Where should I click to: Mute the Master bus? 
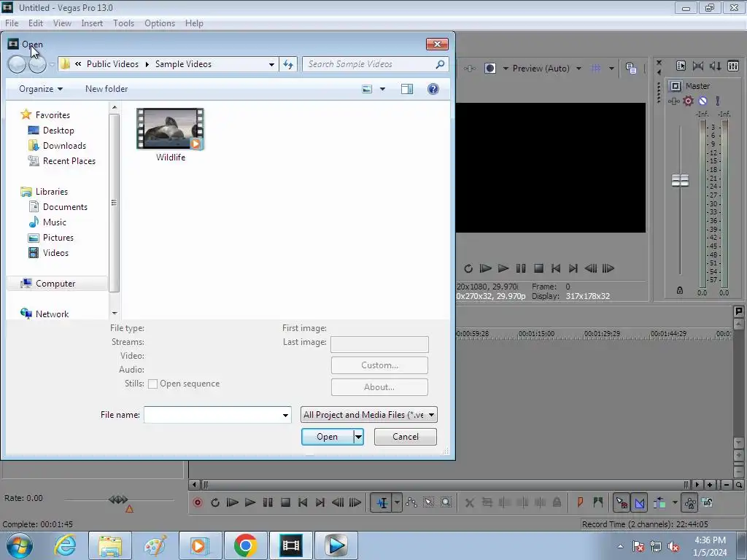pyautogui.click(x=703, y=101)
